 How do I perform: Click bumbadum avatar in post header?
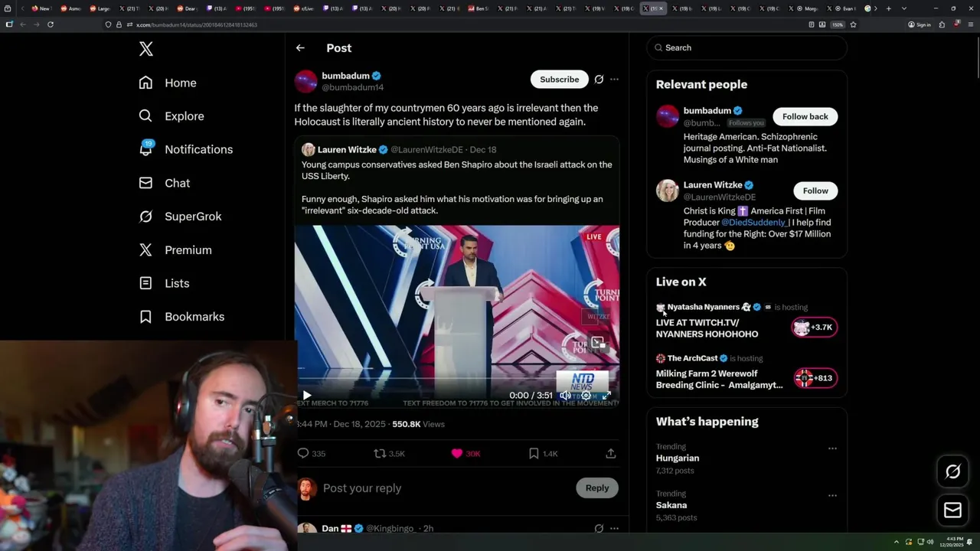(x=305, y=81)
